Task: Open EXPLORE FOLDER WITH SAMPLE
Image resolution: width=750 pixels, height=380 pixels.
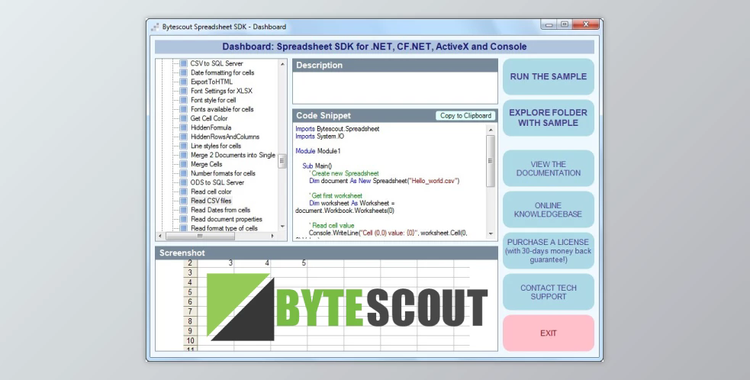Action: pos(548,118)
